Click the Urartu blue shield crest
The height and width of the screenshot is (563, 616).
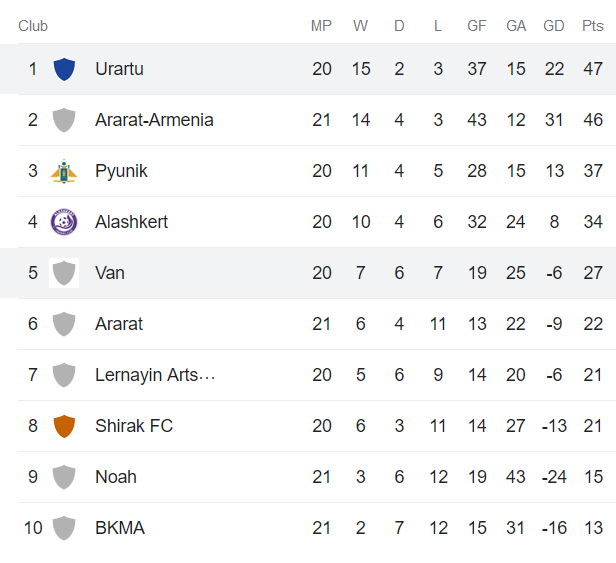coord(64,69)
